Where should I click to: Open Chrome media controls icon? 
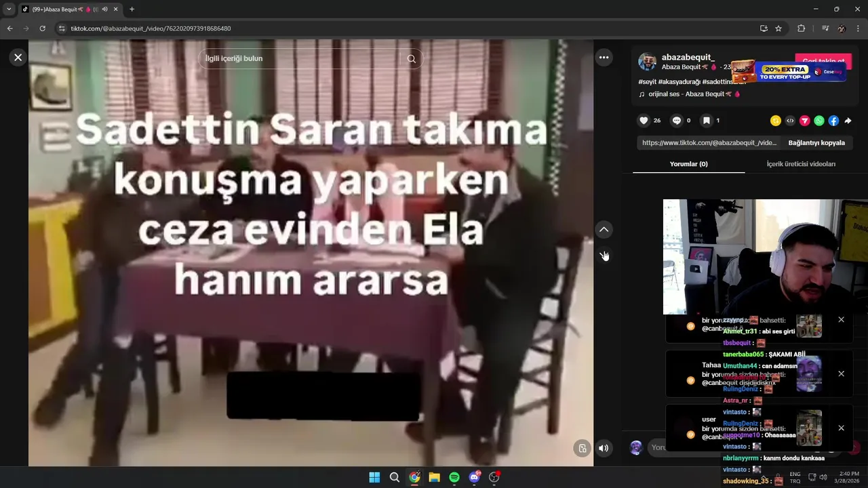point(825,28)
